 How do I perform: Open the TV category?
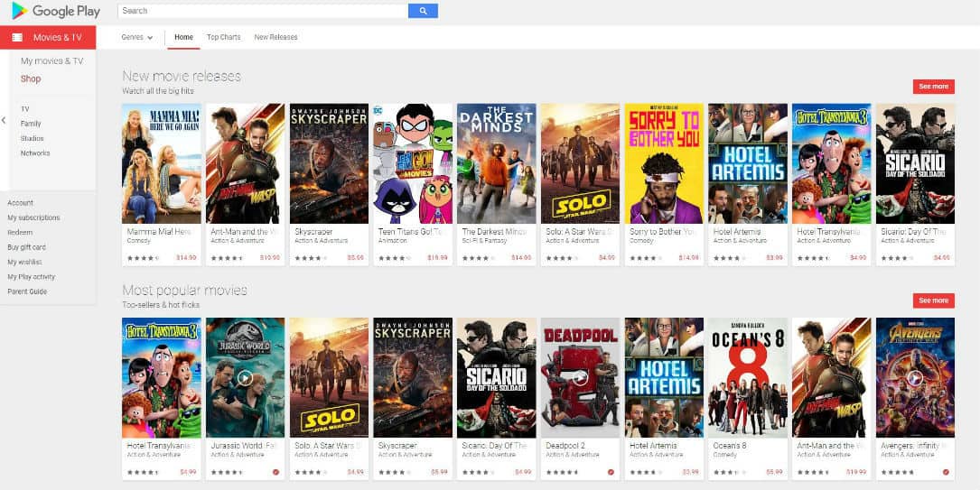click(x=25, y=108)
